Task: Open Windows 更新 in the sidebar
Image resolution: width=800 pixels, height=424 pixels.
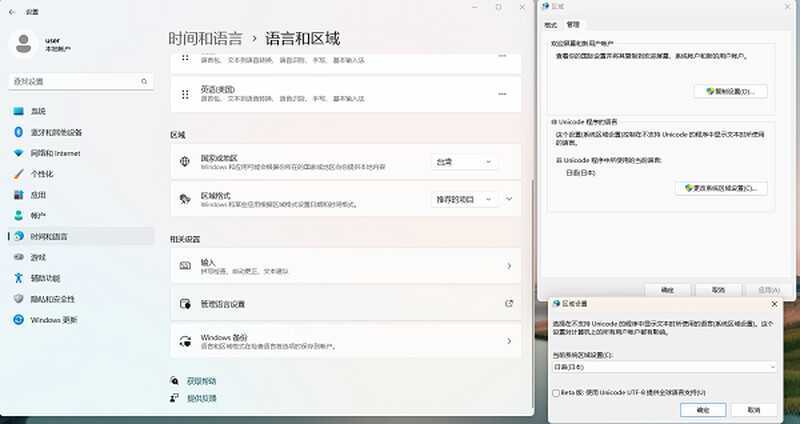Action: click(53, 320)
